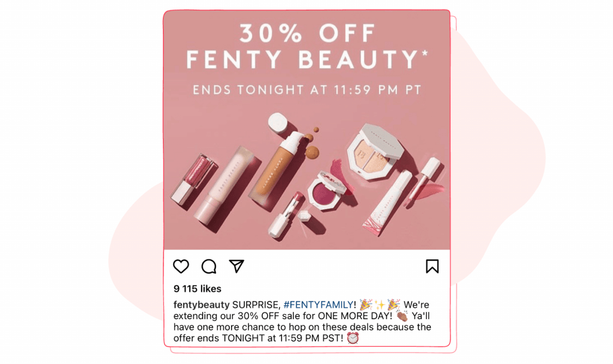Click the clapping hands emoji in the caption
Screen dimensions: 613x364
coord(402,316)
